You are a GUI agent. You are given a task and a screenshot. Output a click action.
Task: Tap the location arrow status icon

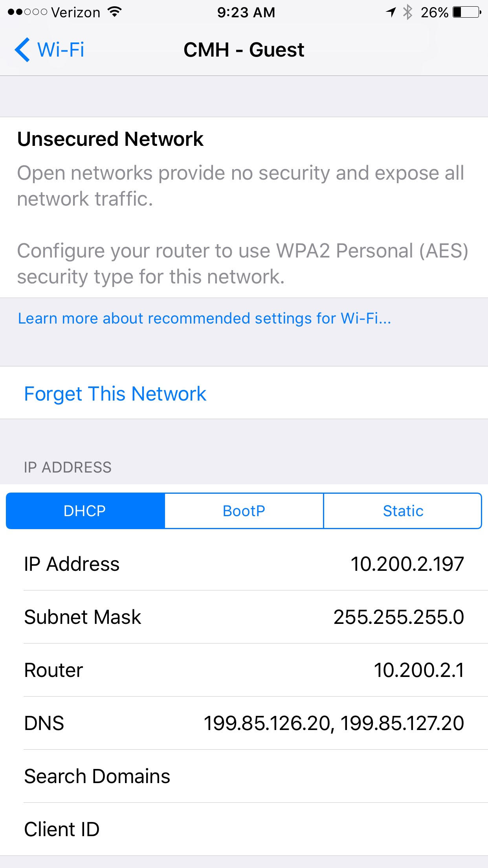[391, 12]
